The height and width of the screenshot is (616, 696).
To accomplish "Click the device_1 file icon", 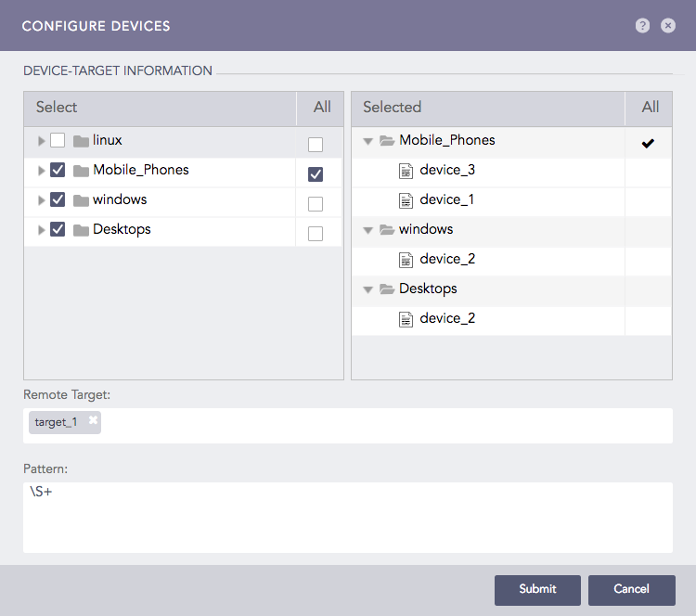I will pyautogui.click(x=406, y=200).
